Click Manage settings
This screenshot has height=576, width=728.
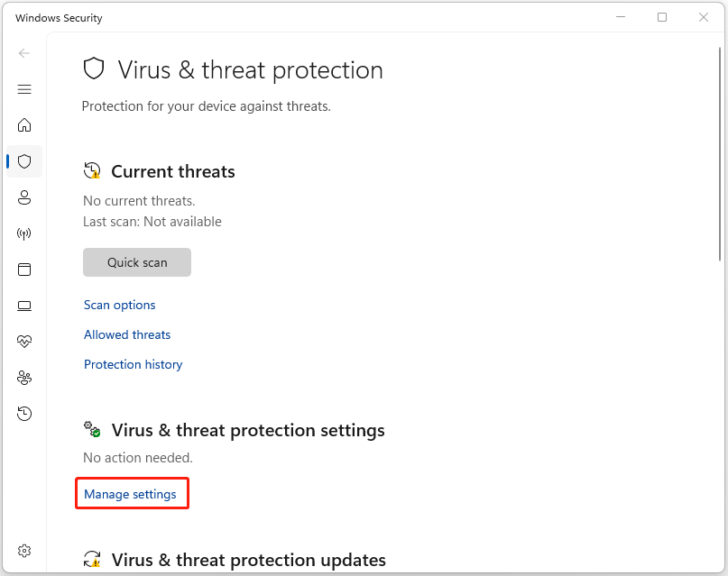(132, 493)
